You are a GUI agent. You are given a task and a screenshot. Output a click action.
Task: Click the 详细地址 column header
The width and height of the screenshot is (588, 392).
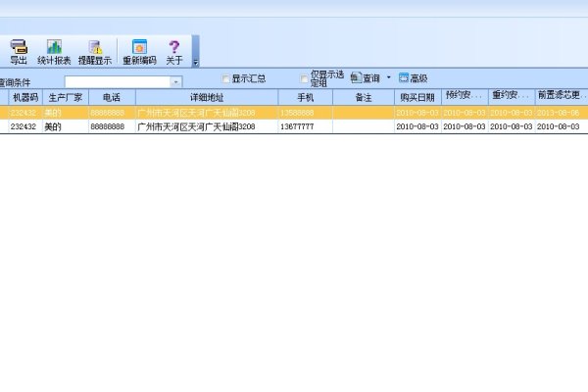(x=207, y=98)
